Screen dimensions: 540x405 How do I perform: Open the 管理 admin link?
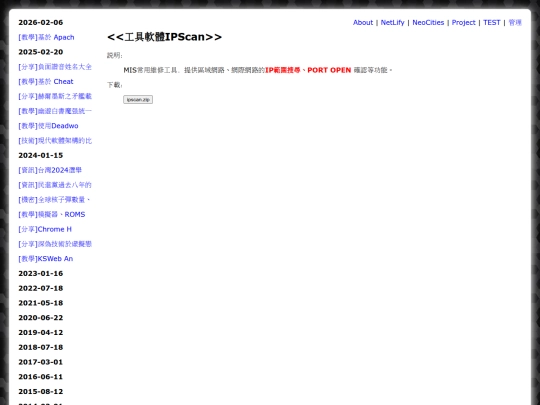(x=515, y=22)
